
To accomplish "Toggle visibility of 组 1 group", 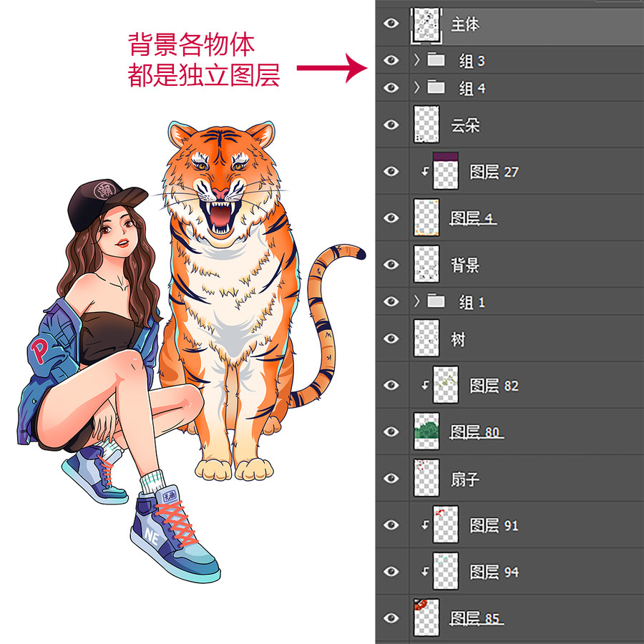I will pos(391,301).
